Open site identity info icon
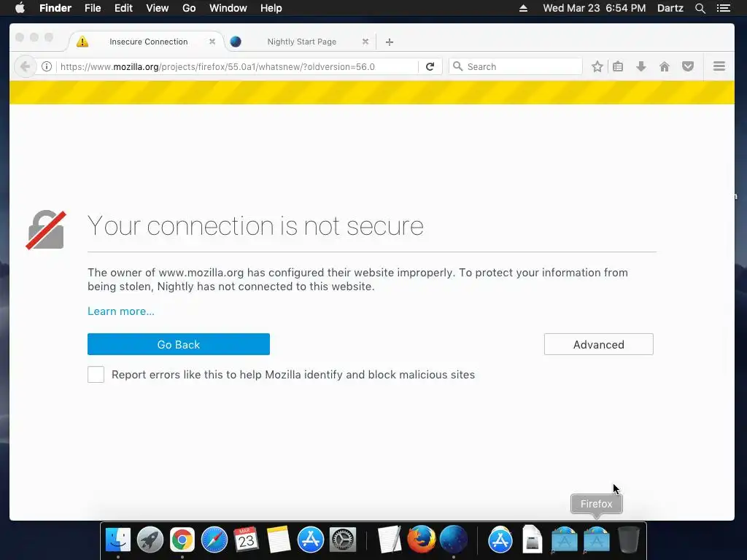747x560 pixels. click(x=47, y=66)
